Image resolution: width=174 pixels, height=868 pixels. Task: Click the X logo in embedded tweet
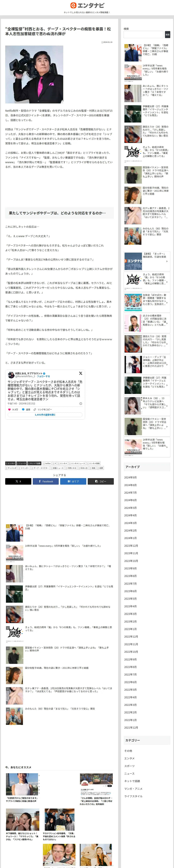[80, 373]
